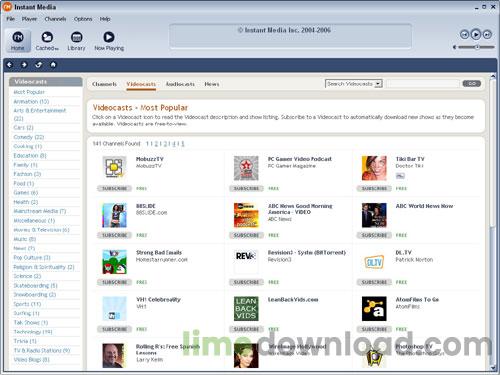Screen dimensions: 500x375
Task: Open the Help menu
Action: pos(105,19)
